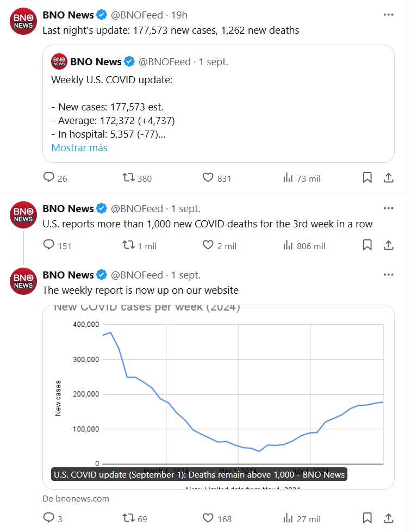Image resolution: width=411 pixels, height=532 pixels.
Task: Bookmark the top 'Last night's update' tweet
Action: pyautogui.click(x=367, y=178)
